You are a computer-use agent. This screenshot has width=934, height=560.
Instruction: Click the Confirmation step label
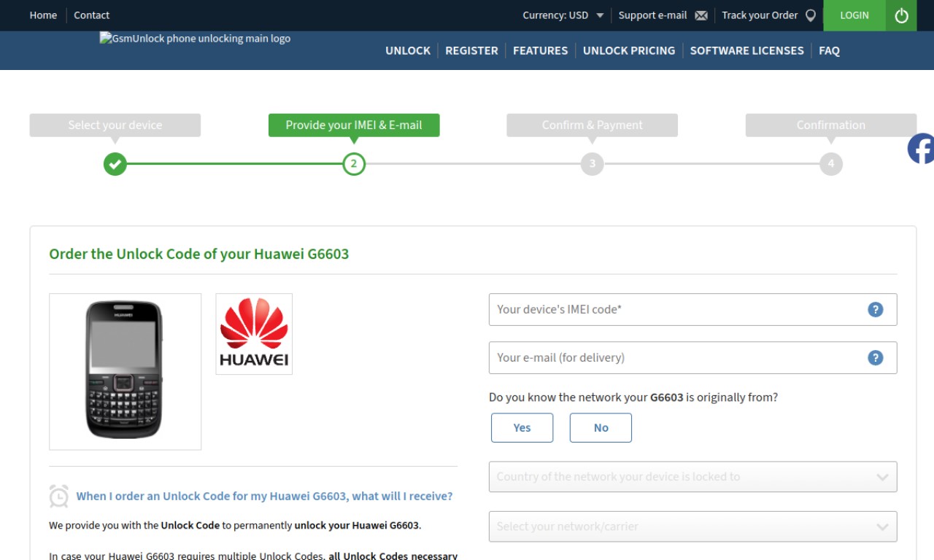coord(831,125)
